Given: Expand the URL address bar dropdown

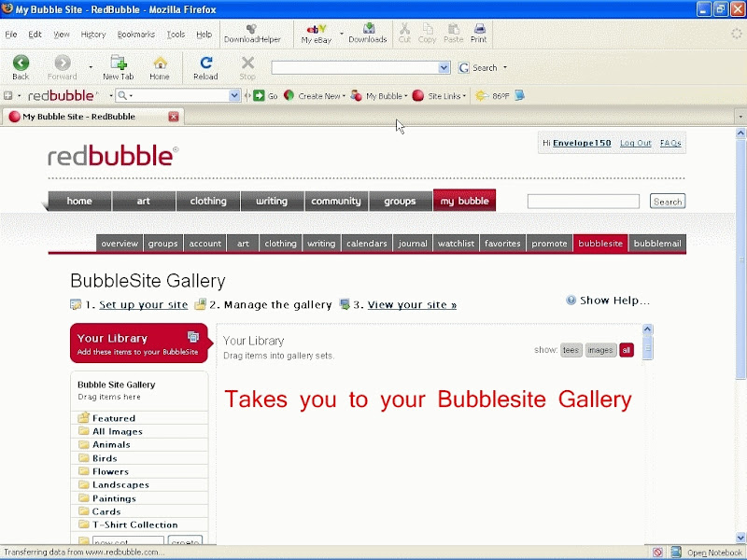Looking at the screenshot, I should [444, 67].
